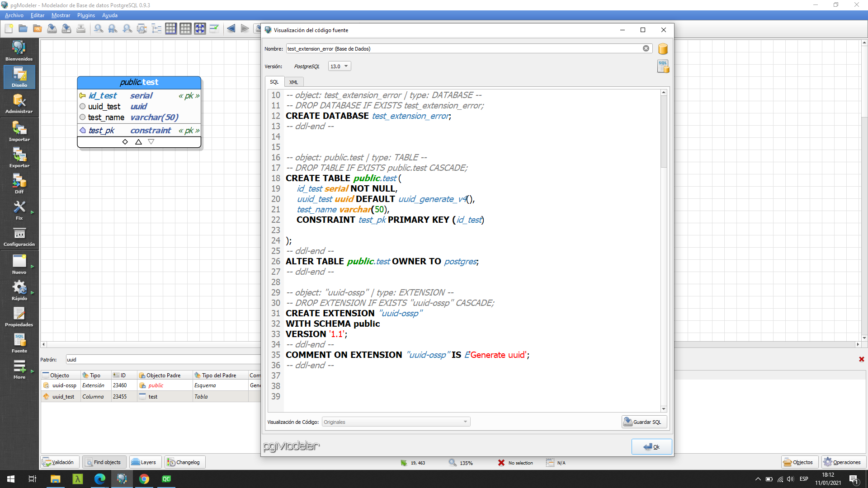Open the Layers panel at bottom
The image size is (868, 488).
(x=145, y=462)
